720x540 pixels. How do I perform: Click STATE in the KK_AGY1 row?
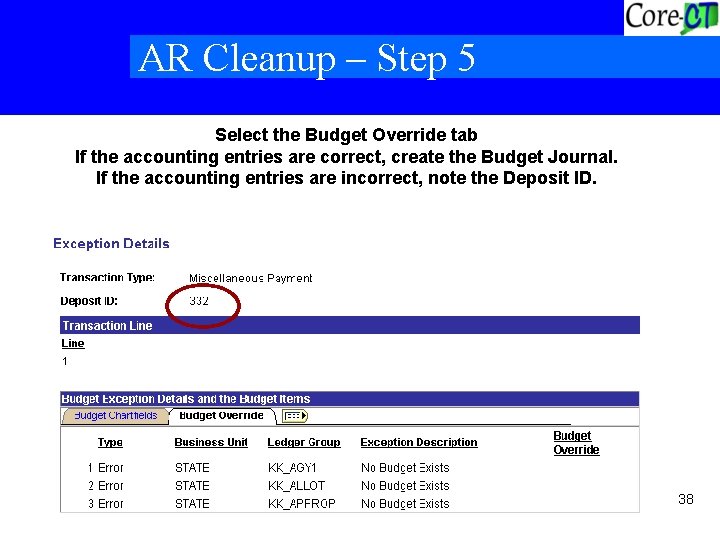[192, 468]
